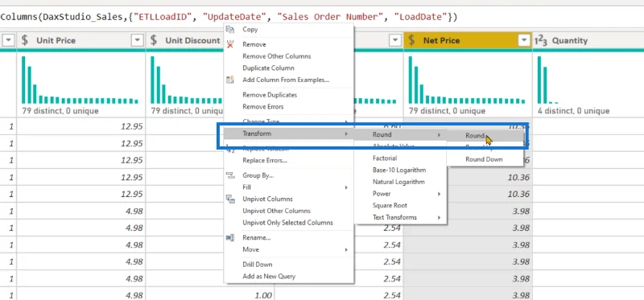The image size is (644, 300).
Task: Select the Net Price column header
Action: [468, 40]
